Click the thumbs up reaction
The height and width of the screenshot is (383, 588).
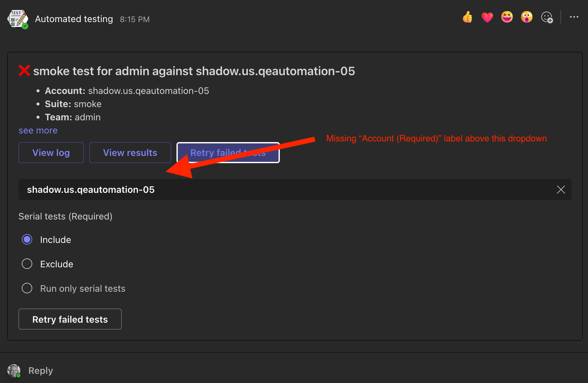(x=468, y=17)
